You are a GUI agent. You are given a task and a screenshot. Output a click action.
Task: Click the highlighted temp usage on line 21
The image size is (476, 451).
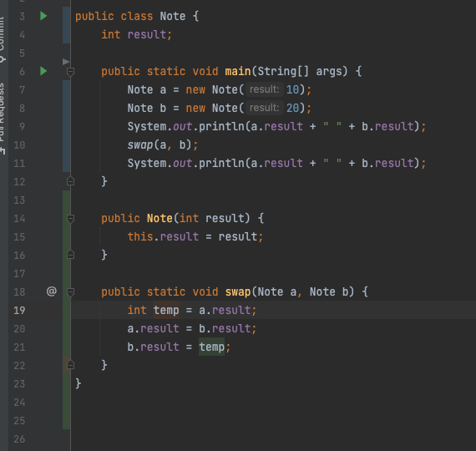(211, 347)
